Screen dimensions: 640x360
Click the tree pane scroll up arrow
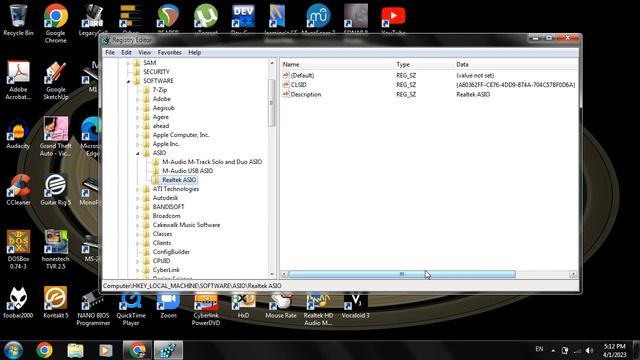tap(272, 63)
